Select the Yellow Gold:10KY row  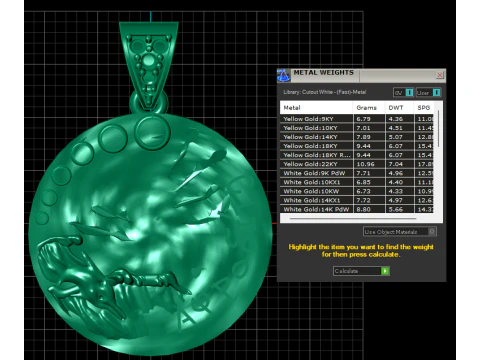point(357,128)
